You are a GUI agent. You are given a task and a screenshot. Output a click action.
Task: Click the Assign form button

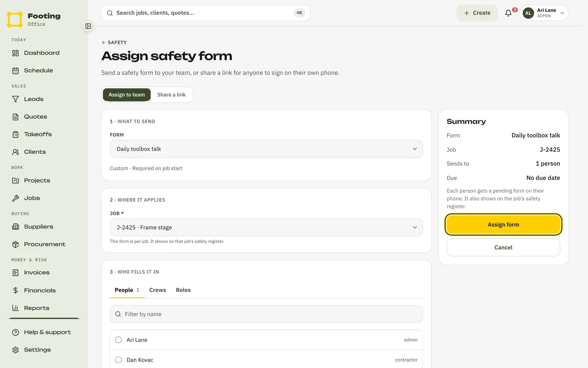[x=503, y=224]
